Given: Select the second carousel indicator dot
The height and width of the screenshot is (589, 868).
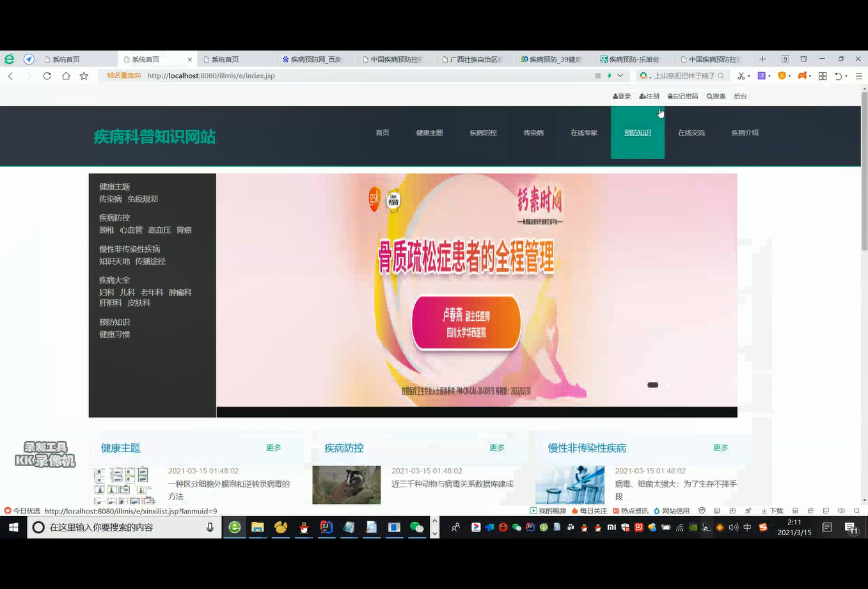Looking at the screenshot, I should [667, 384].
